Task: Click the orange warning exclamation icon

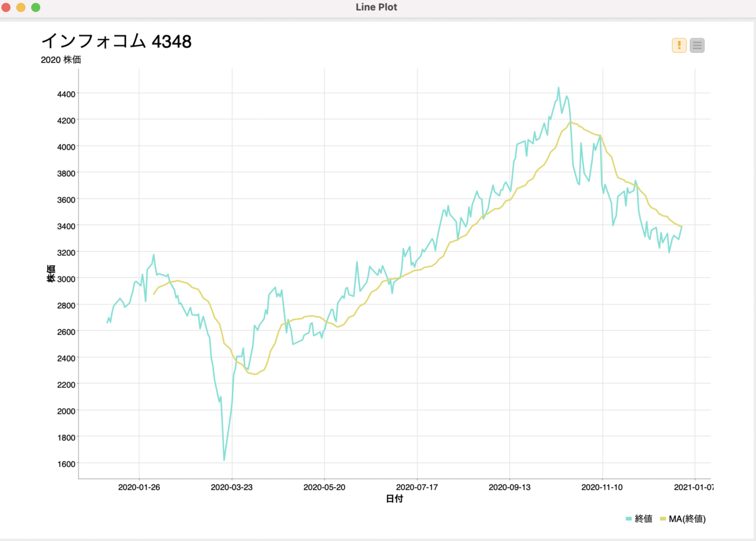Action: pyautogui.click(x=679, y=45)
